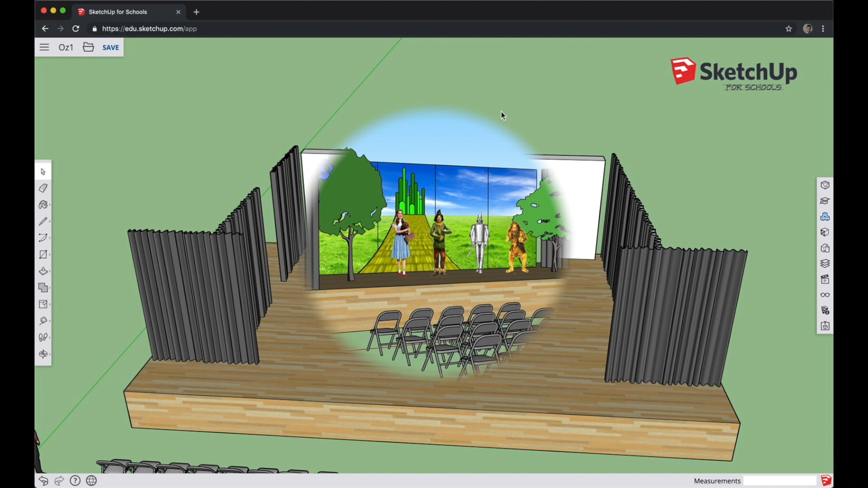
Task: Activate the Tape Measure tool
Action: point(43,321)
